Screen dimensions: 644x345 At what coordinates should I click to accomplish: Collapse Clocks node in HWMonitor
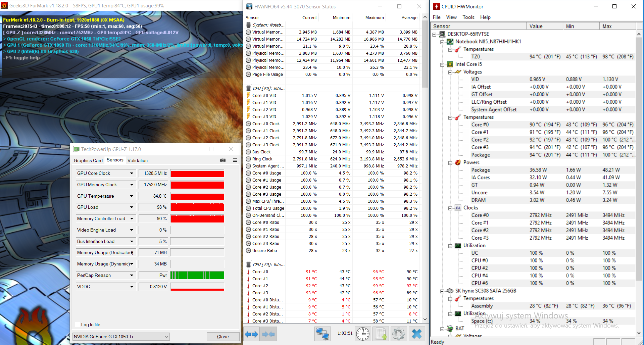click(450, 208)
